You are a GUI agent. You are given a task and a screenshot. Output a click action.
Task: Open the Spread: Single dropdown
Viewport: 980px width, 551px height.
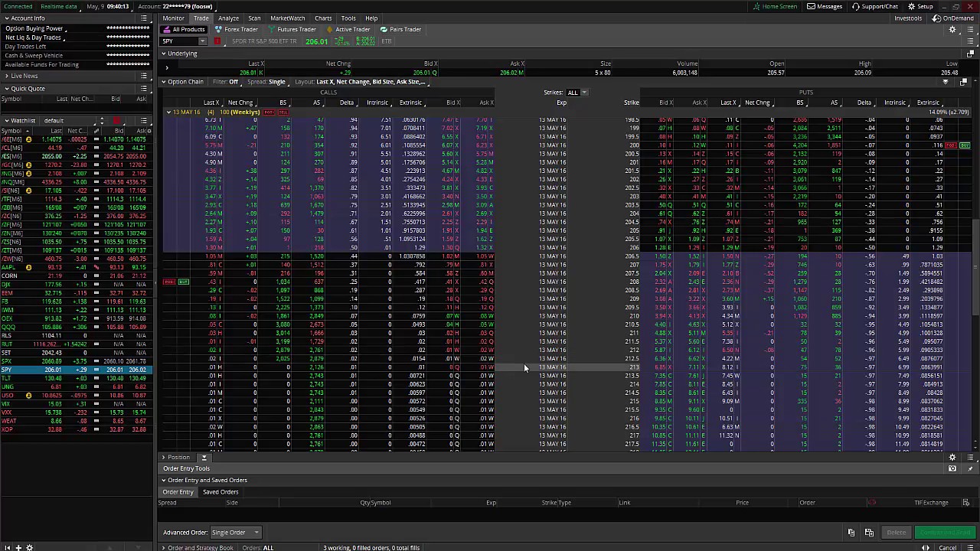(266, 82)
